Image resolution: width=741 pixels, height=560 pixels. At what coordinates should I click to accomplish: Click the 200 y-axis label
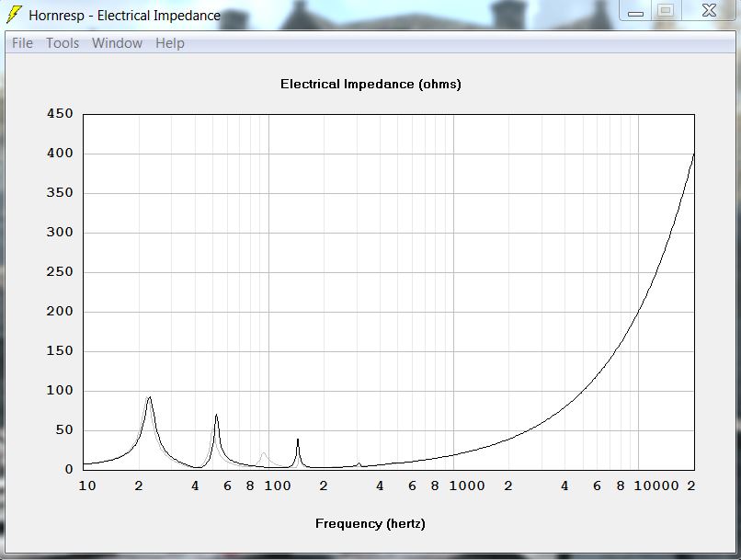(x=60, y=311)
